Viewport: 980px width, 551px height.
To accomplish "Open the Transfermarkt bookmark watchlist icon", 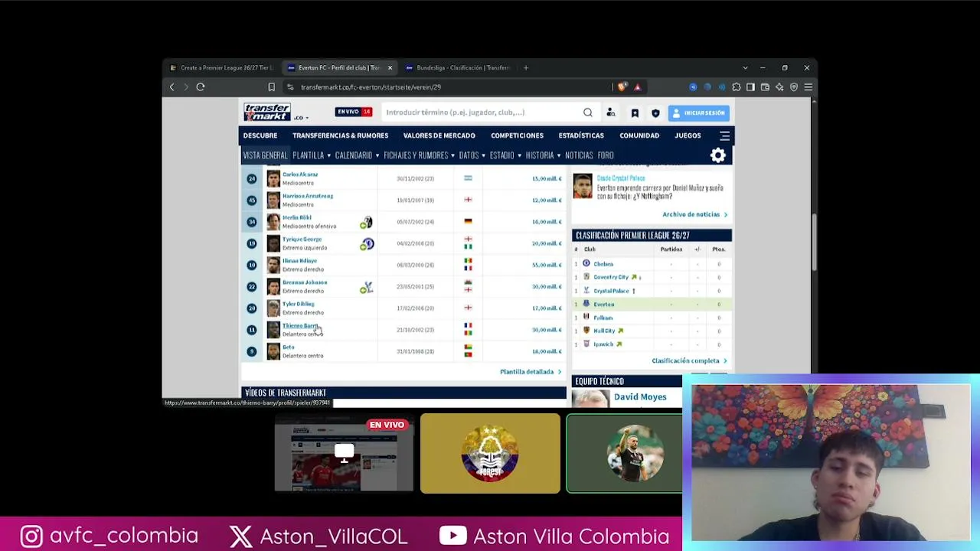I will coord(635,112).
